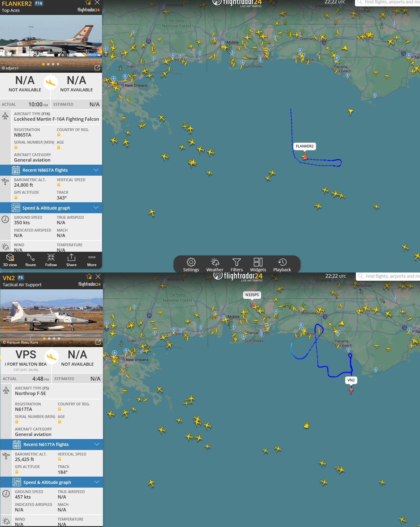View the VN2 F-5 photo
Screen dimensions: 420x527
(x=52, y=318)
